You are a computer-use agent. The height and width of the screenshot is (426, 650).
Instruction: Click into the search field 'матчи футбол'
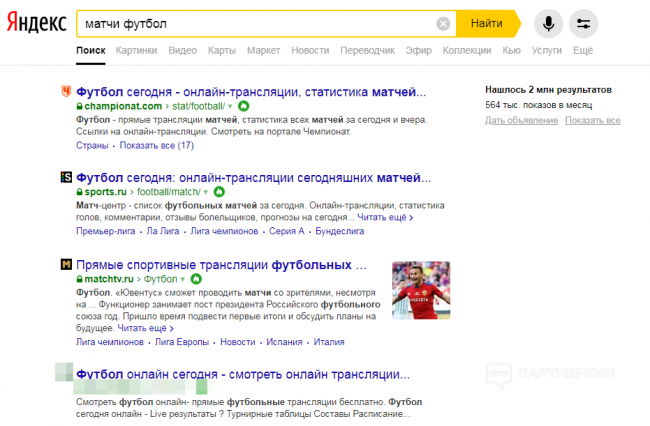coord(250,23)
